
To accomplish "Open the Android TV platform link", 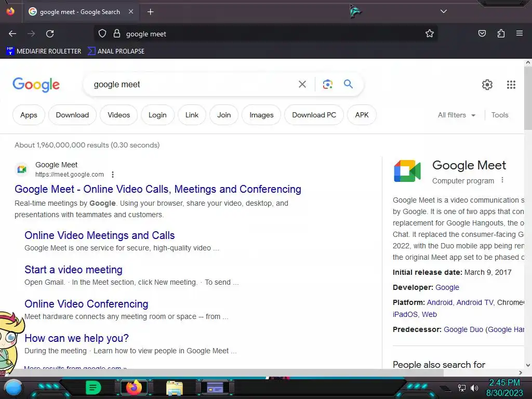I will [x=475, y=302].
